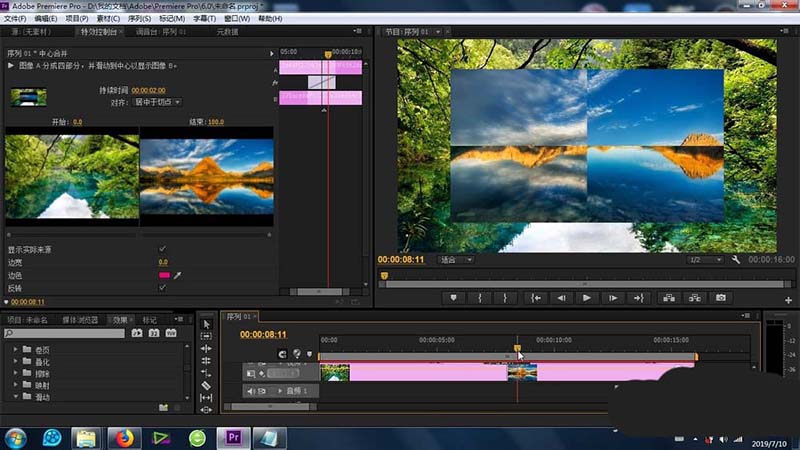The height and width of the screenshot is (450, 800).
Task: Toggle the timeline Snap magnet icon
Action: coord(282,353)
